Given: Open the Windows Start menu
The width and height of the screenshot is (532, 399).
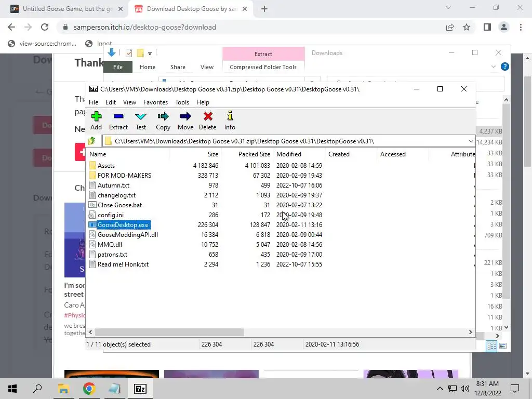Looking at the screenshot, I should tap(12, 389).
